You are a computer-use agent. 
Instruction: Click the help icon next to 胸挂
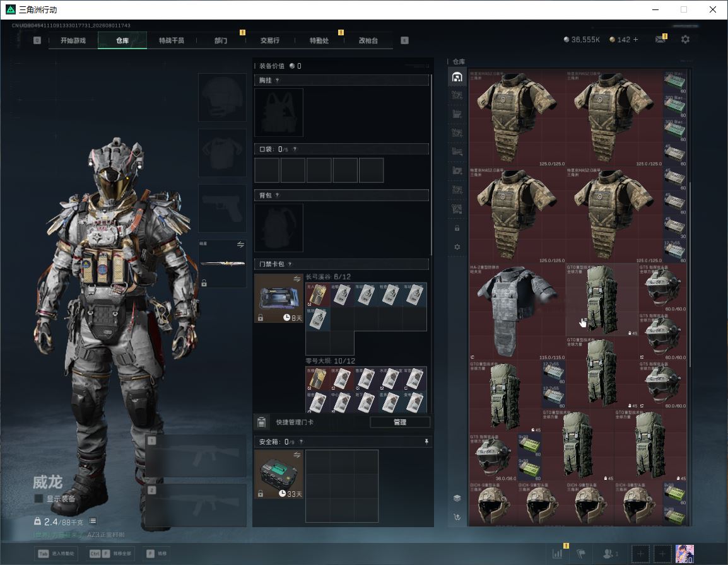point(277,80)
